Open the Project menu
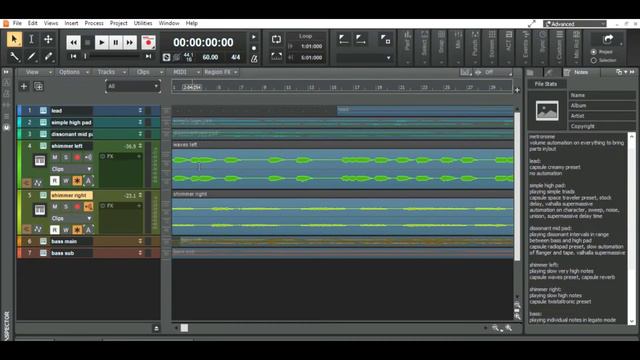Viewport: 640px width, 360px height. [119, 23]
